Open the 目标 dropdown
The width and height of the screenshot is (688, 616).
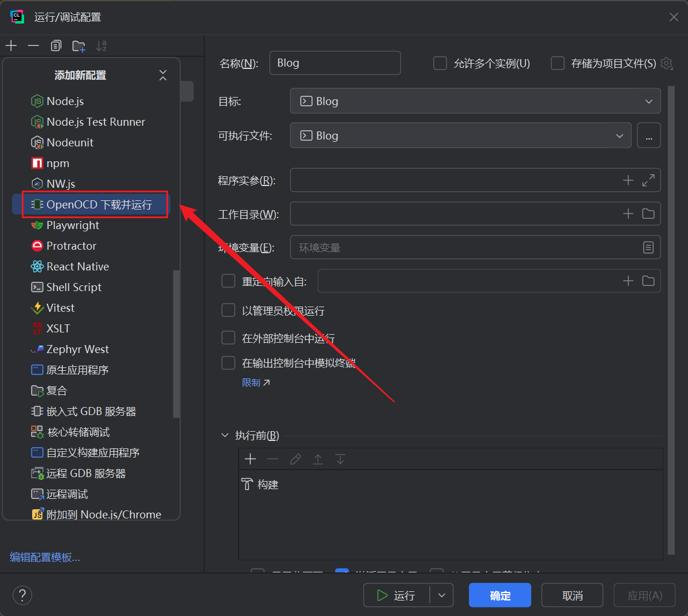pos(475,101)
